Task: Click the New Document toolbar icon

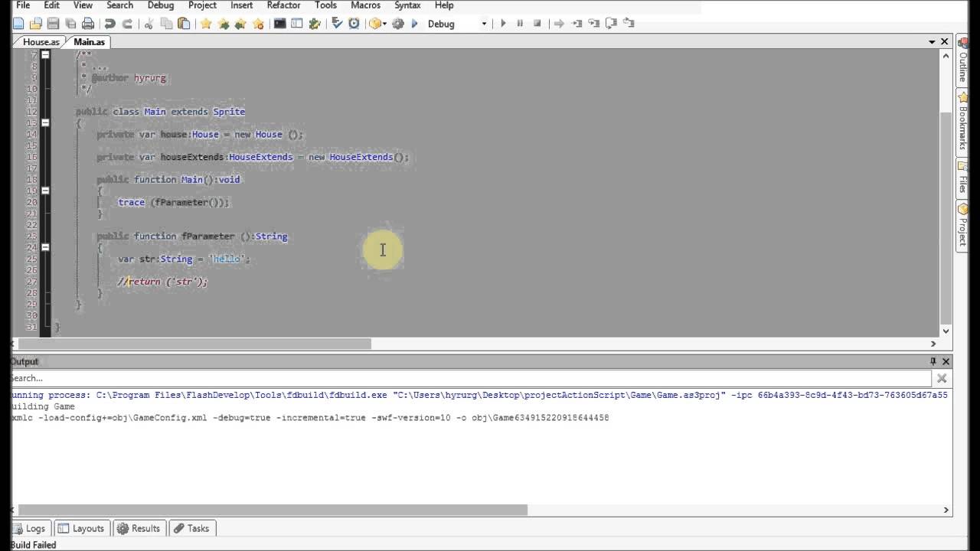Action: [18, 24]
